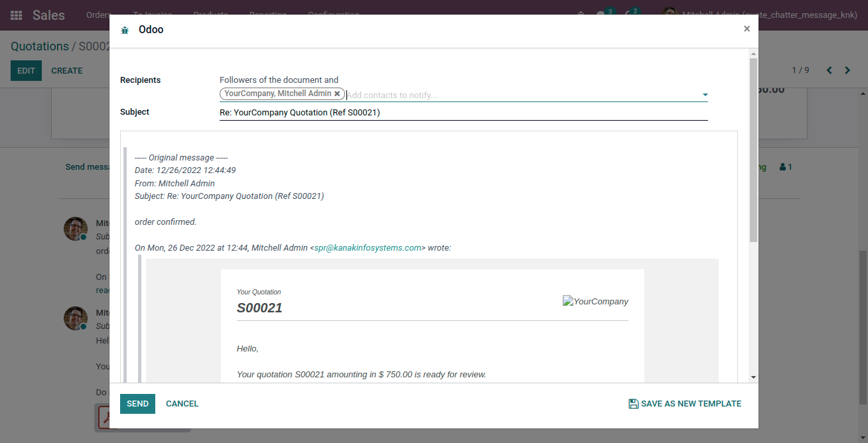Screen dimensions: 868x443
Task: Save as new template
Action: pos(685,404)
